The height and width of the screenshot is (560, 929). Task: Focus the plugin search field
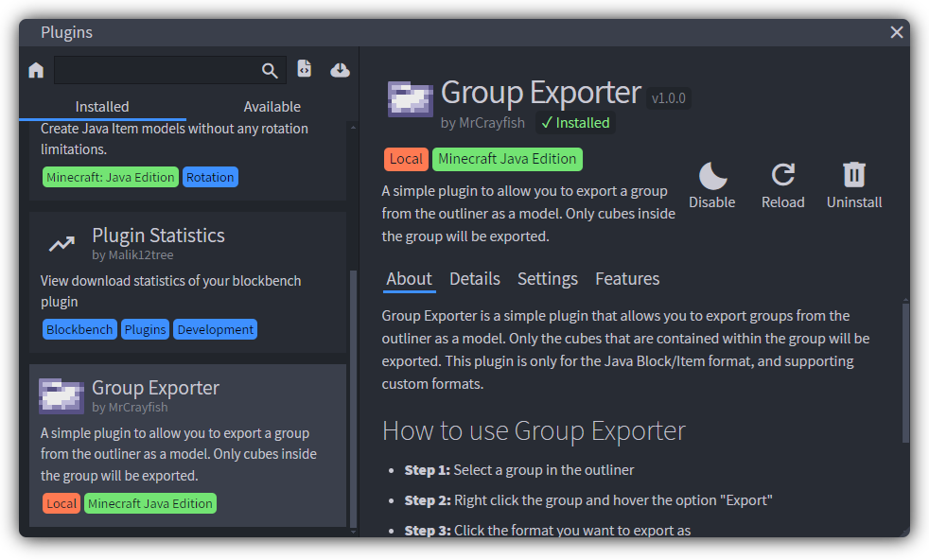tap(170, 71)
